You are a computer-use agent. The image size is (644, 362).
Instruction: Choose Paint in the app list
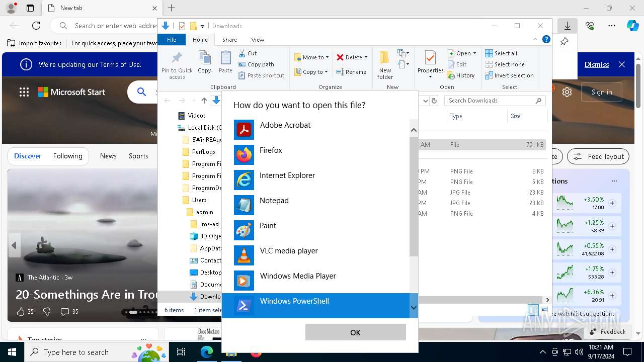coord(315,230)
